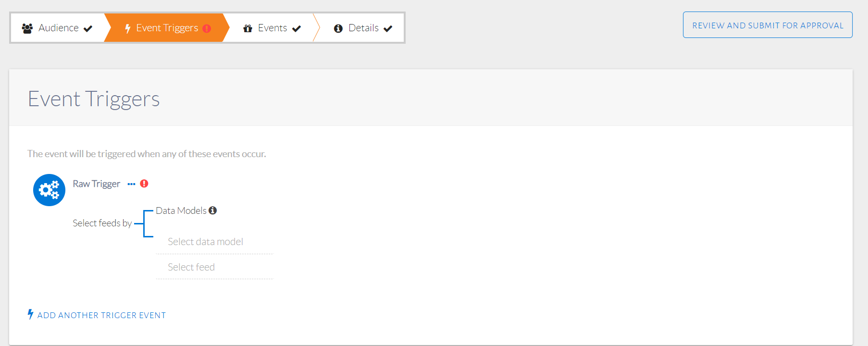Image resolution: width=868 pixels, height=346 pixels.
Task: Click Review and Submit for Approval
Action: pos(768,25)
